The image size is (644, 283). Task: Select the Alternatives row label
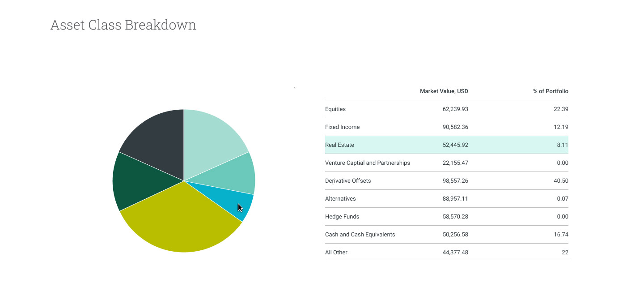[340, 199]
